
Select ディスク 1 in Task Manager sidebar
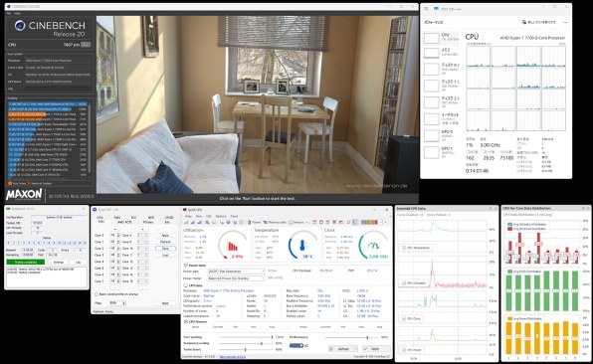pyautogui.click(x=441, y=86)
